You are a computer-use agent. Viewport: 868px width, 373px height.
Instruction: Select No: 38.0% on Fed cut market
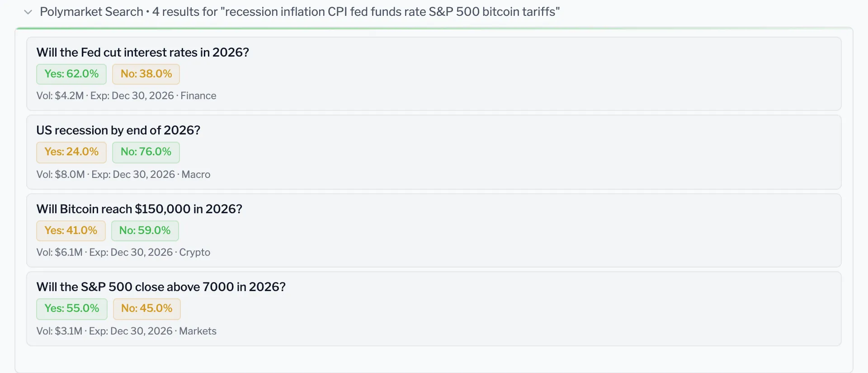click(146, 74)
